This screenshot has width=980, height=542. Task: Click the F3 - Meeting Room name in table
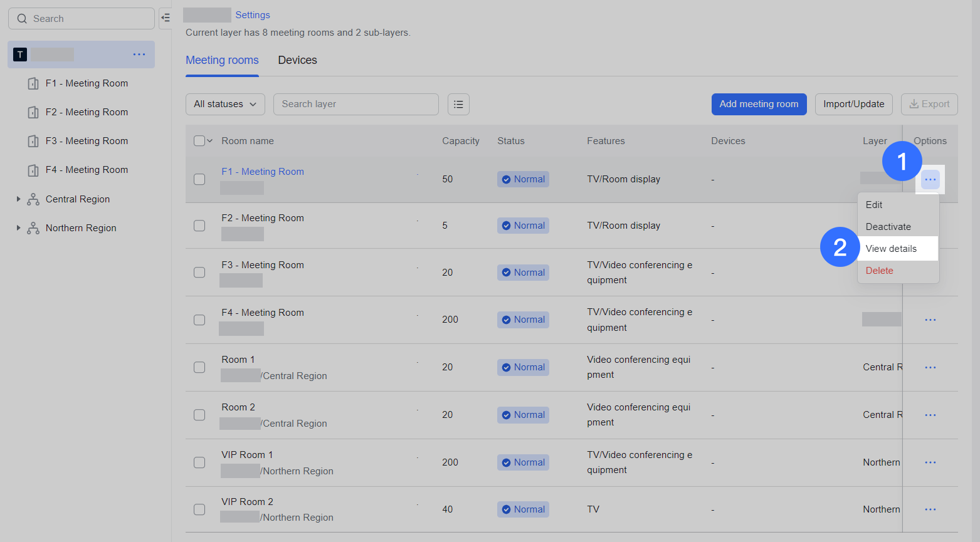coord(263,265)
